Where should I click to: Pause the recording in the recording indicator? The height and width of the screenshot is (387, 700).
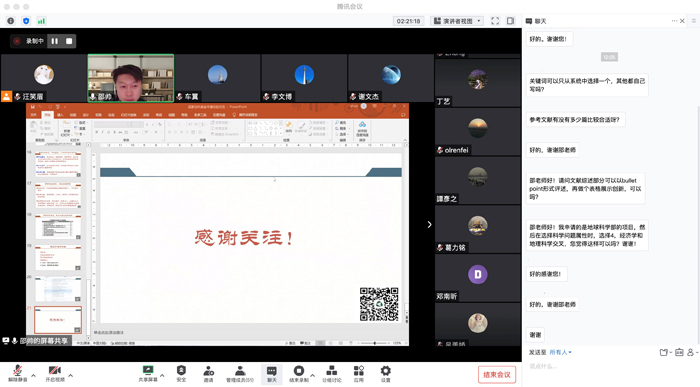pyautogui.click(x=54, y=41)
